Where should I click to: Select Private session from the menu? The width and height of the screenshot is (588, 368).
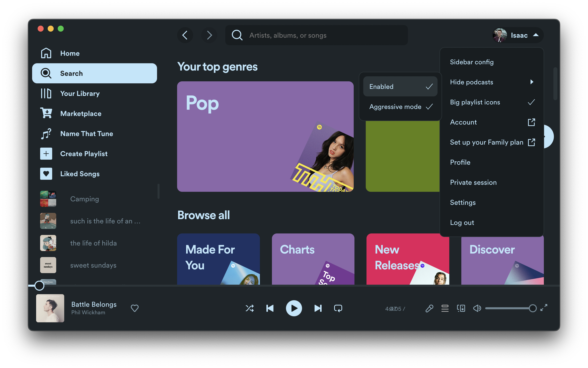pos(473,182)
